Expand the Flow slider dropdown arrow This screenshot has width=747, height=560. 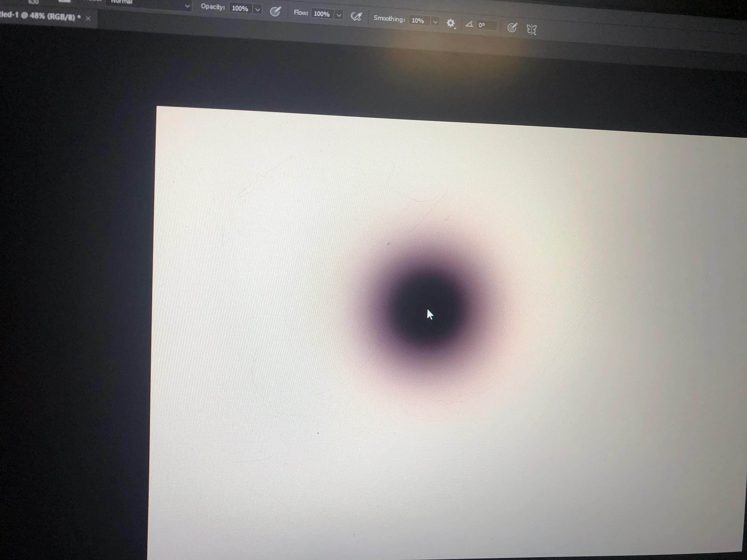pyautogui.click(x=339, y=15)
